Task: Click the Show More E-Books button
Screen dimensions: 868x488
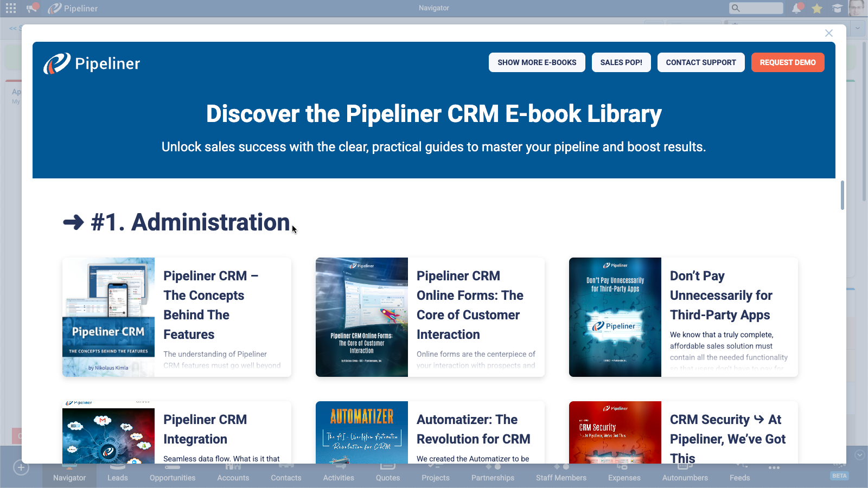Action: [537, 62]
